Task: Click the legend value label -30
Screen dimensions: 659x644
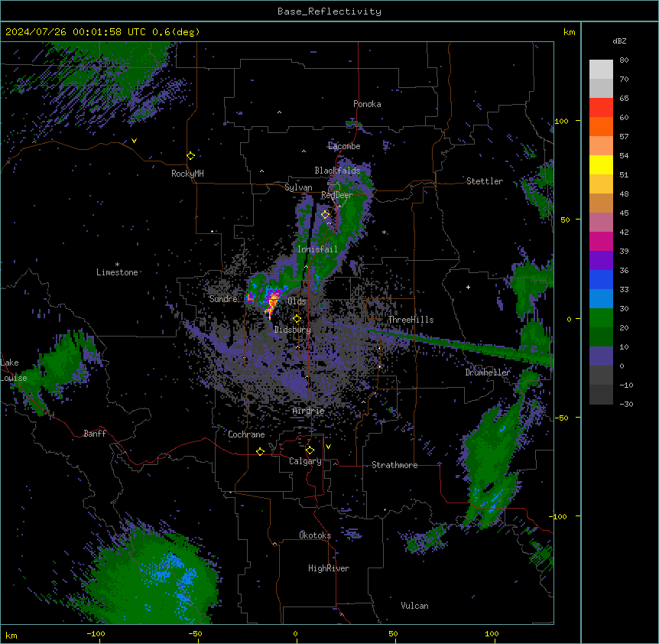Action: tap(626, 405)
